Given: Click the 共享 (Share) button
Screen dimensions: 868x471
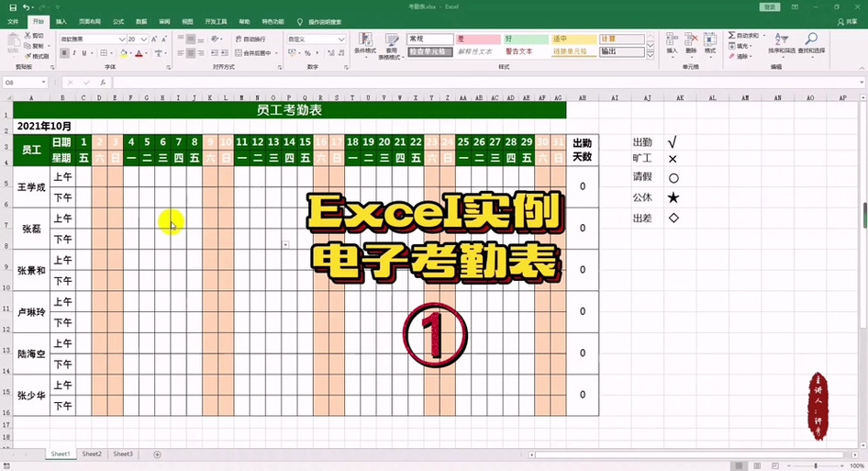Looking at the screenshot, I should pyautogui.click(x=847, y=22).
